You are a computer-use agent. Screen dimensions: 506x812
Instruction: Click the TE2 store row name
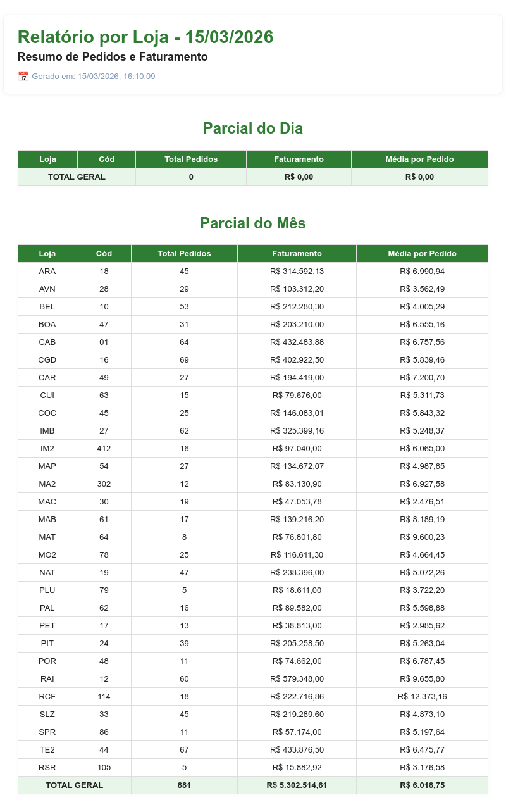point(47,750)
